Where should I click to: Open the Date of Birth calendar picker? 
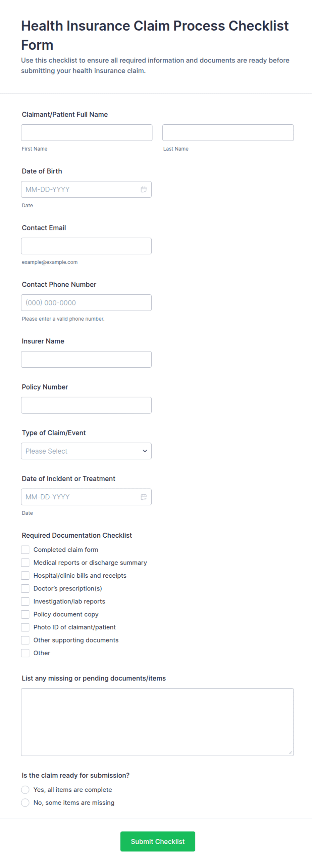(x=143, y=190)
